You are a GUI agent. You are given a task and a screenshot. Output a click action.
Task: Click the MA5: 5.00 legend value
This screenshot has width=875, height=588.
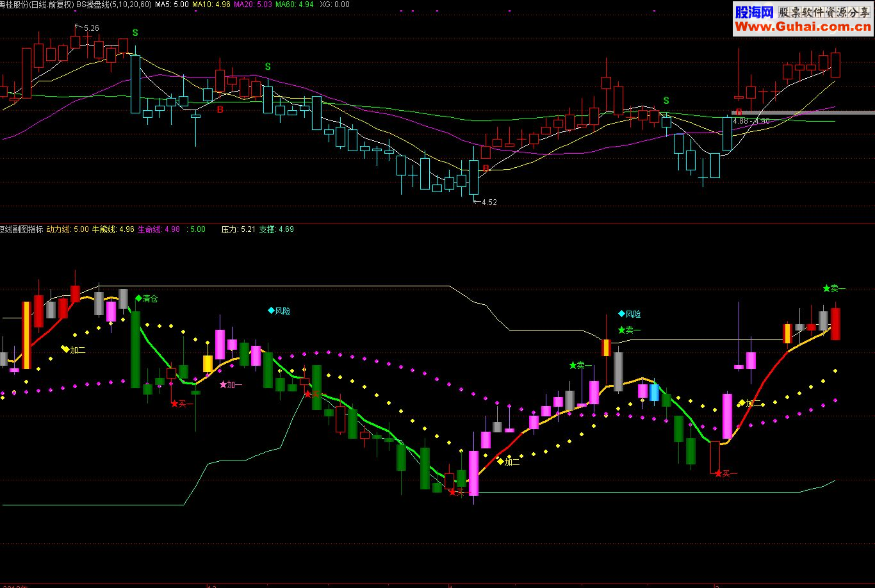pyautogui.click(x=172, y=4)
